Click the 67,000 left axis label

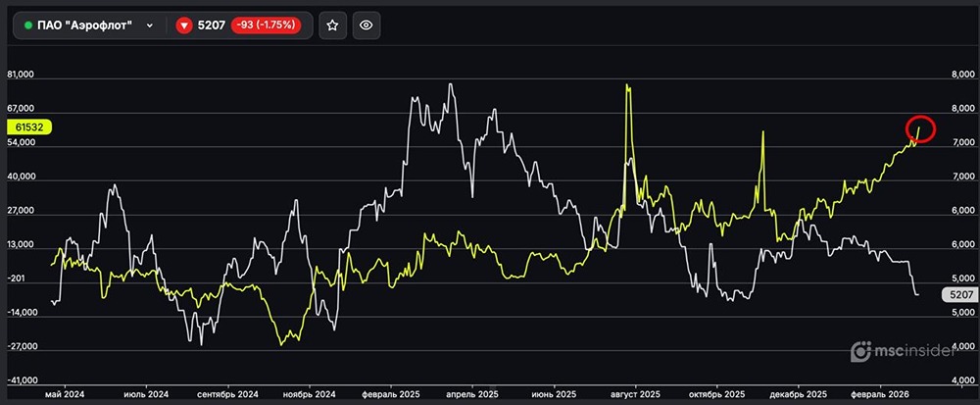pos(20,109)
